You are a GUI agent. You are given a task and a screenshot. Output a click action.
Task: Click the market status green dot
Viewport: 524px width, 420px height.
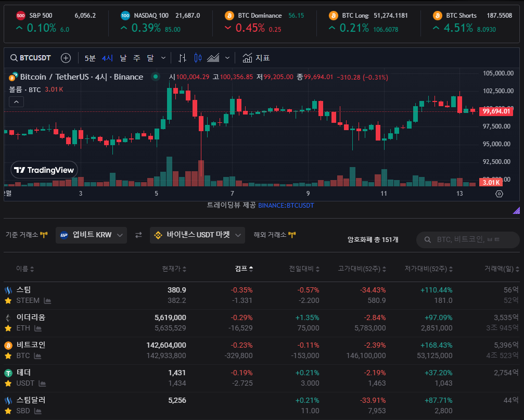[156, 77]
